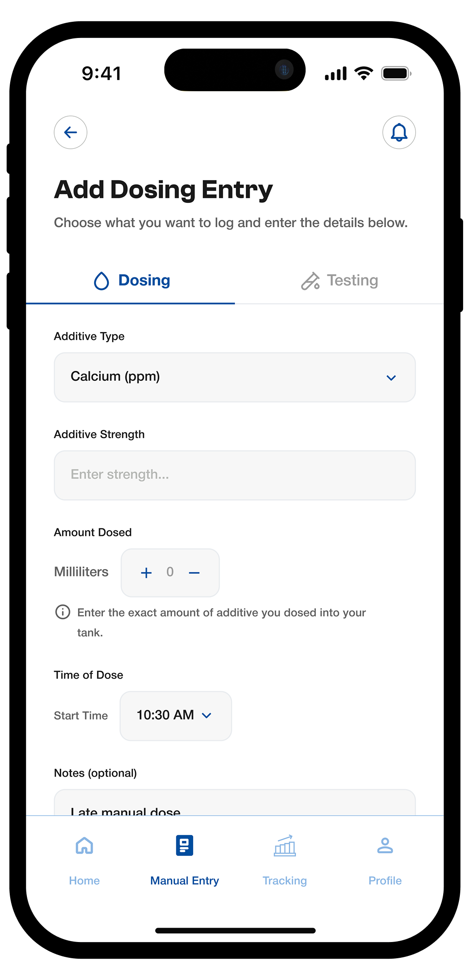Open Tracking via the chart icon
This screenshot has height=980, width=470.
[x=285, y=846]
